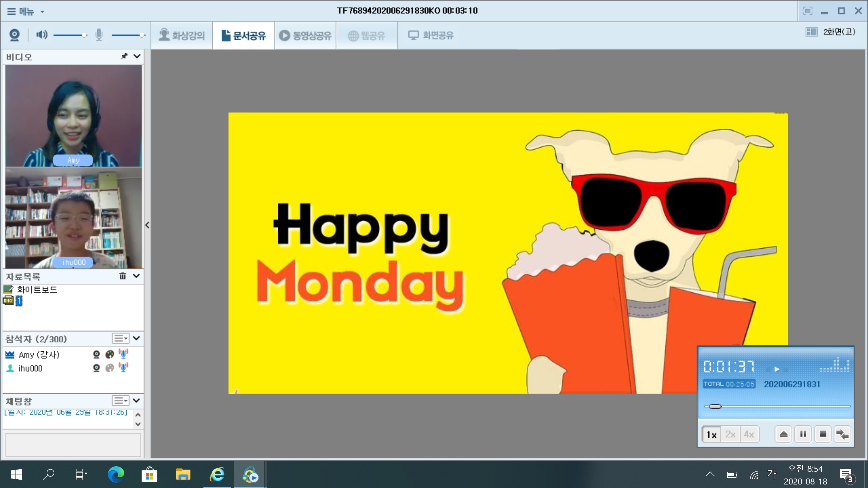Collapse the 참석자 attendee panel chevron

(x=136, y=338)
